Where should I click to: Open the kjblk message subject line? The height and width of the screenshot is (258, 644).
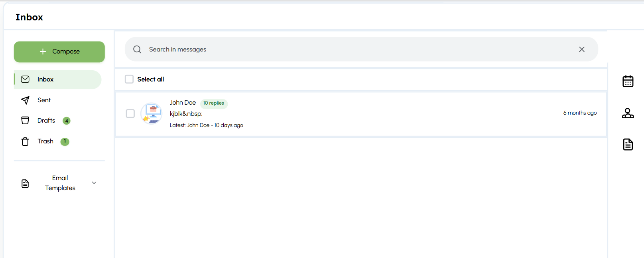tap(186, 114)
